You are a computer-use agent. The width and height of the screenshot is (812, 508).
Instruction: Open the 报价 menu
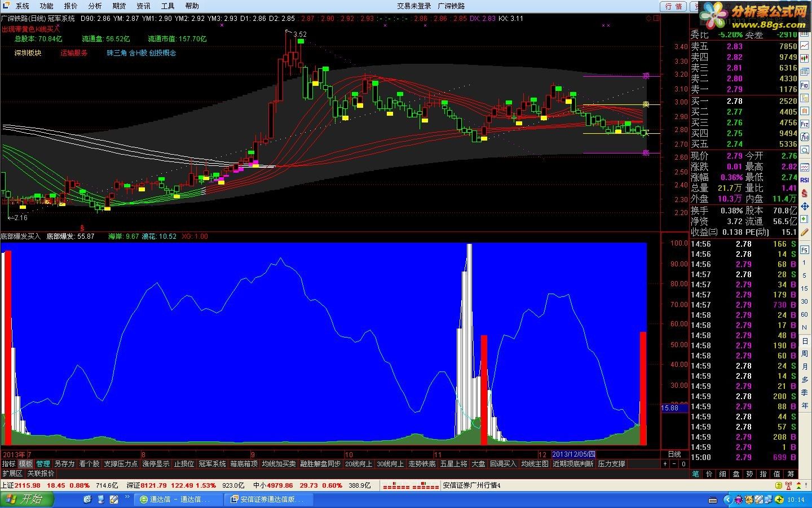[70, 6]
